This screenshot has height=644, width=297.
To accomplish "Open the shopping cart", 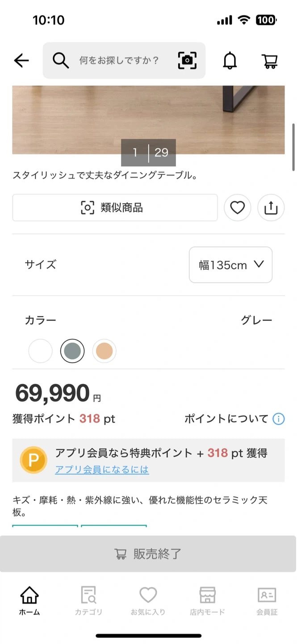I will click(269, 61).
